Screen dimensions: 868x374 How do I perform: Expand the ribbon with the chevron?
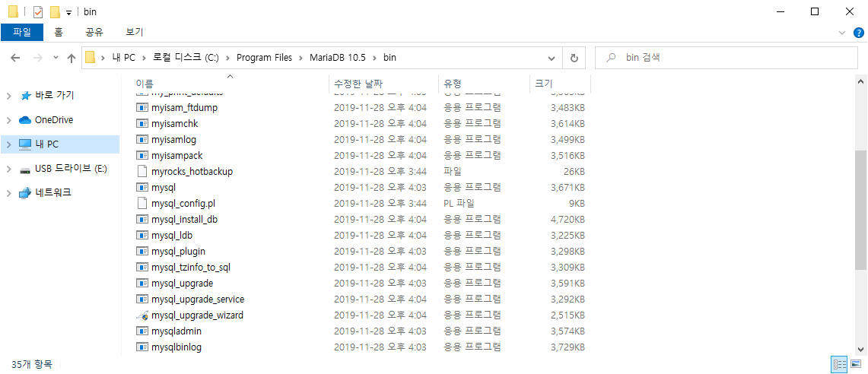(843, 33)
